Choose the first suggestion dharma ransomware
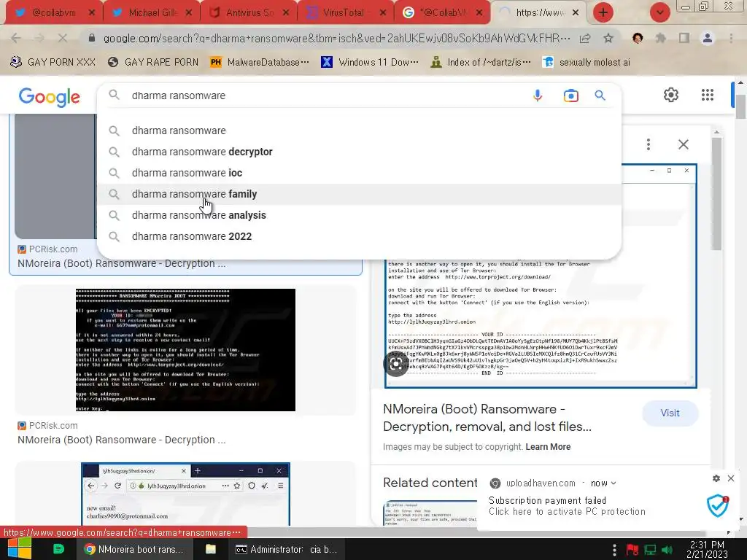The image size is (747, 560). click(359, 131)
